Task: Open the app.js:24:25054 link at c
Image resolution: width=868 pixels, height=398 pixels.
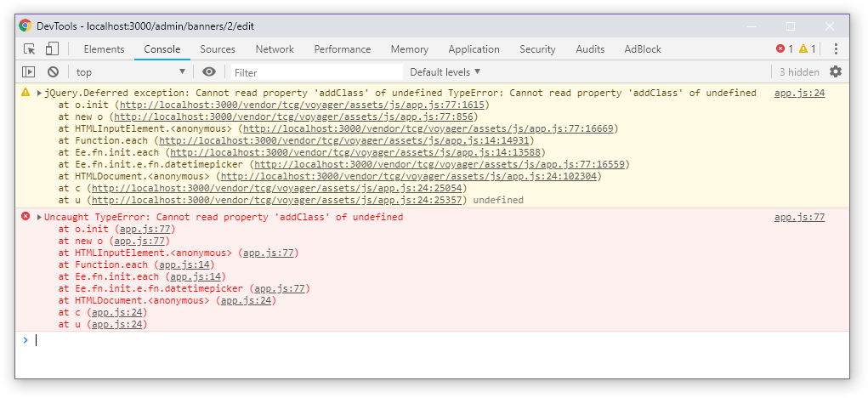Action: pos(277,188)
